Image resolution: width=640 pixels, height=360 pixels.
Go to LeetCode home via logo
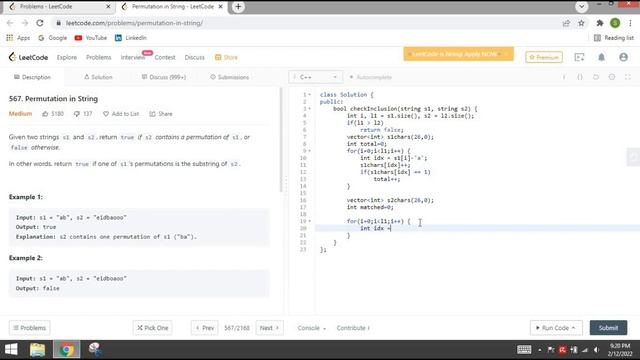pyautogui.click(x=28, y=57)
